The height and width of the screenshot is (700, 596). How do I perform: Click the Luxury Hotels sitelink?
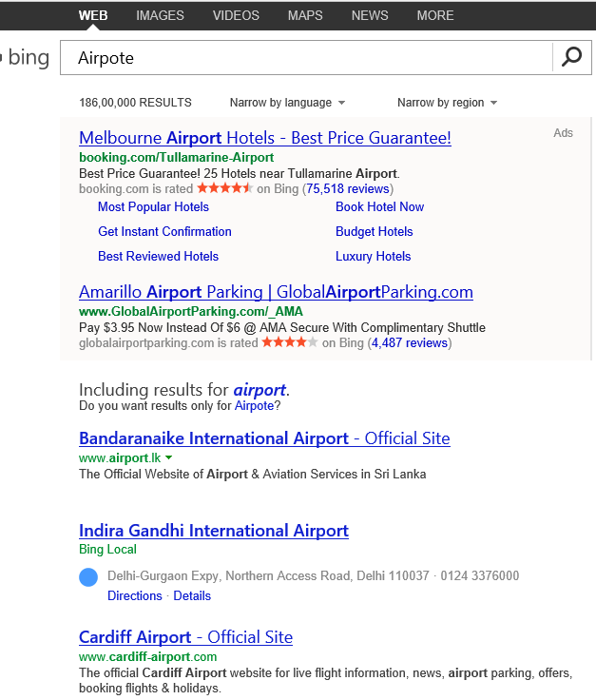[x=373, y=256]
